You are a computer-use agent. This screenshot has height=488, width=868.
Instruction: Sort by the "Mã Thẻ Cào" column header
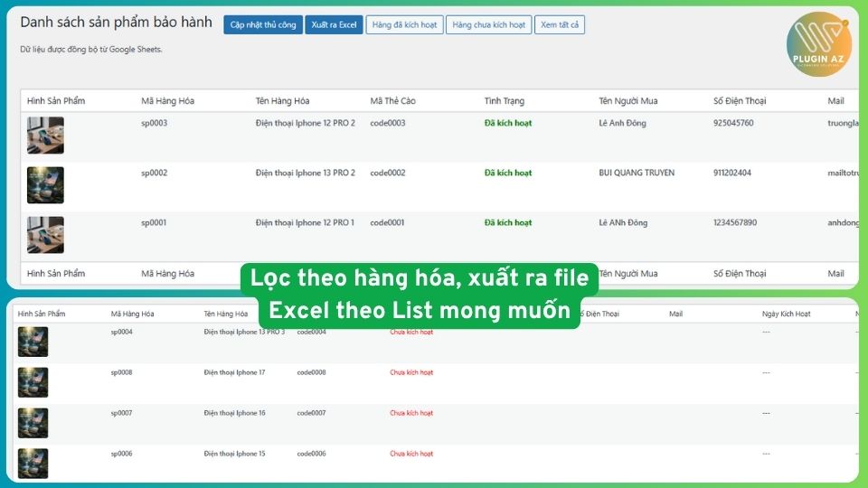394,101
